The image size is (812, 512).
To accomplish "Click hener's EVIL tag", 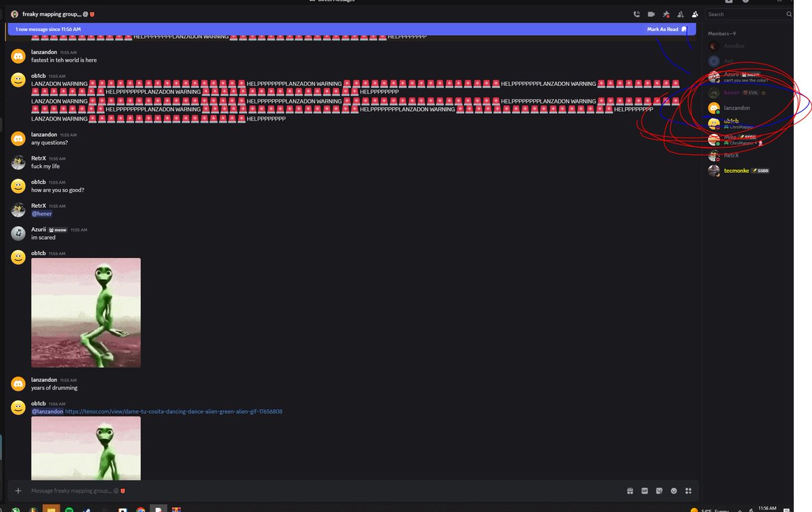I will point(751,93).
